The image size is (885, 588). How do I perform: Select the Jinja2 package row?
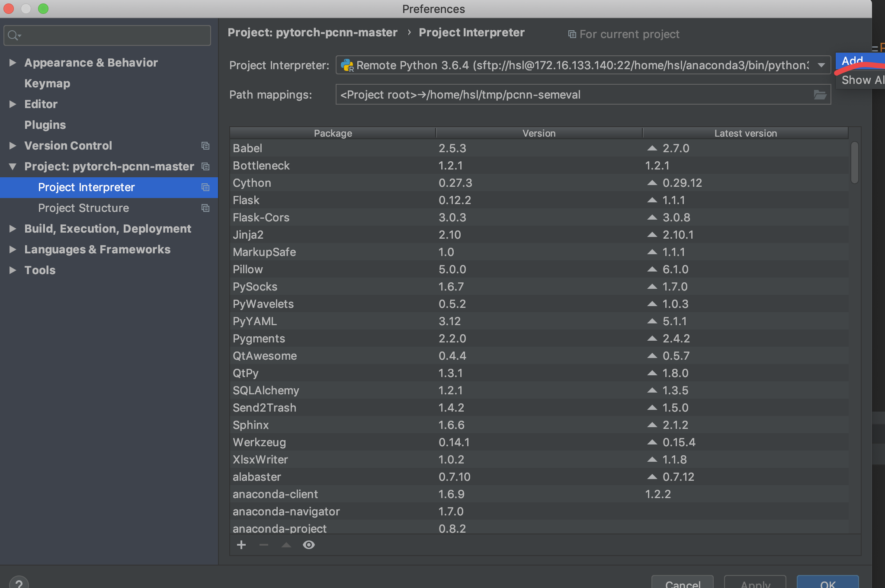tap(539, 235)
